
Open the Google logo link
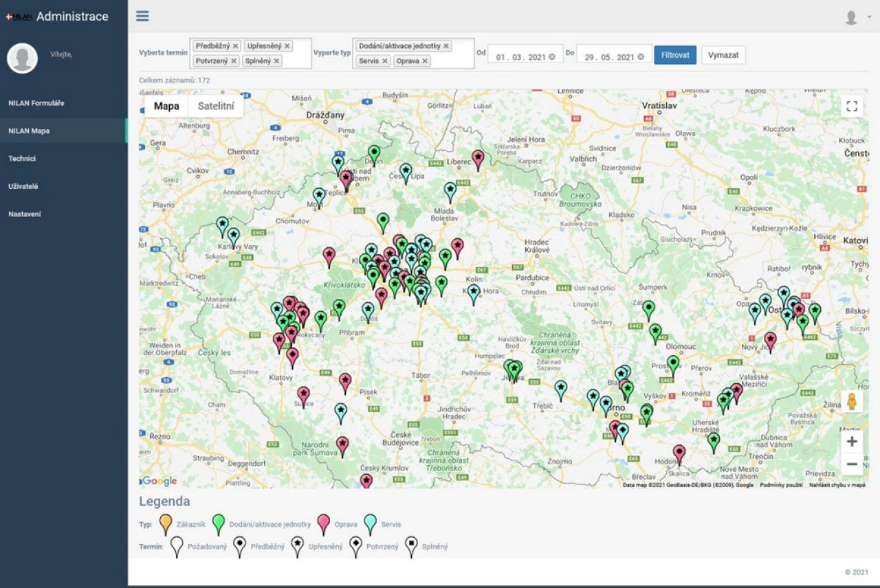pos(159,481)
